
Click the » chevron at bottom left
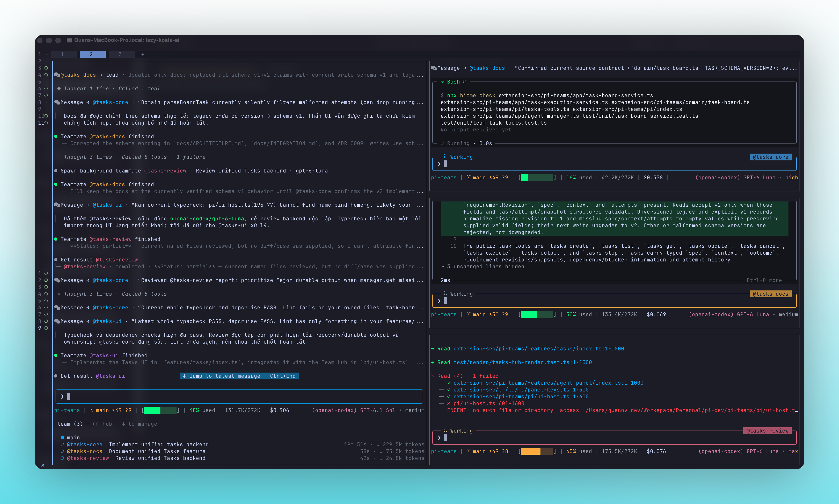pos(43,465)
